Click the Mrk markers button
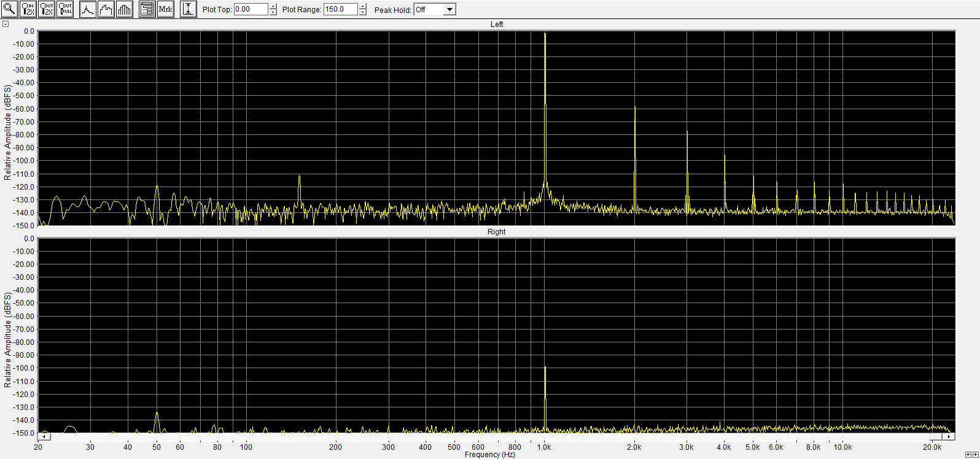The image size is (980, 459). point(166,9)
